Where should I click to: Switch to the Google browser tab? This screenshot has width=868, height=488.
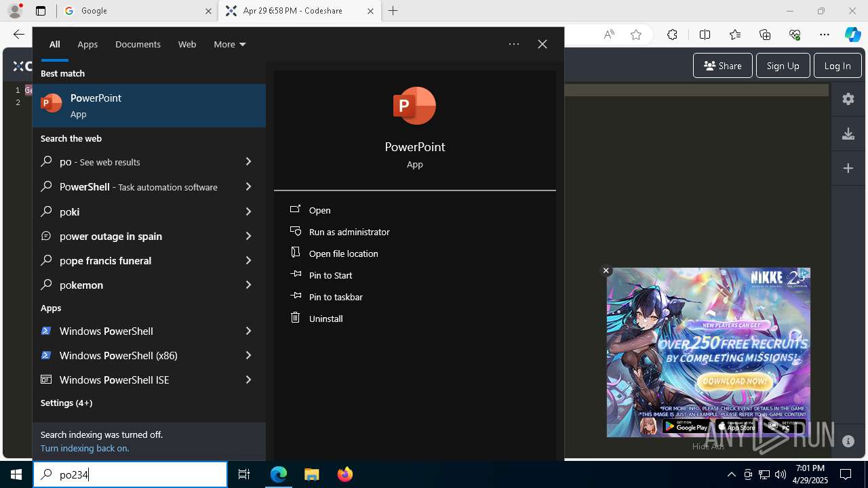[x=138, y=11]
